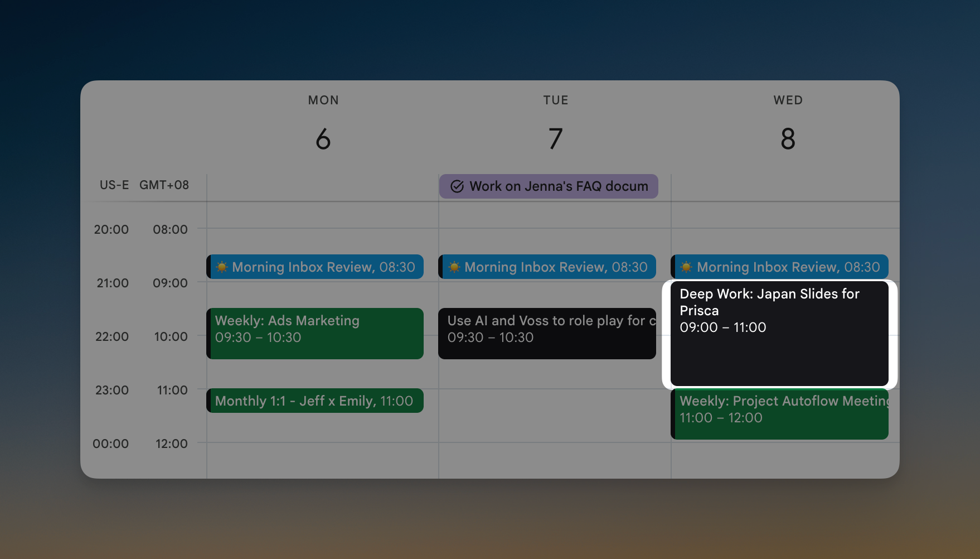Click the sun icon on Tuesday's Inbox Review
980x559 pixels.
[454, 267]
